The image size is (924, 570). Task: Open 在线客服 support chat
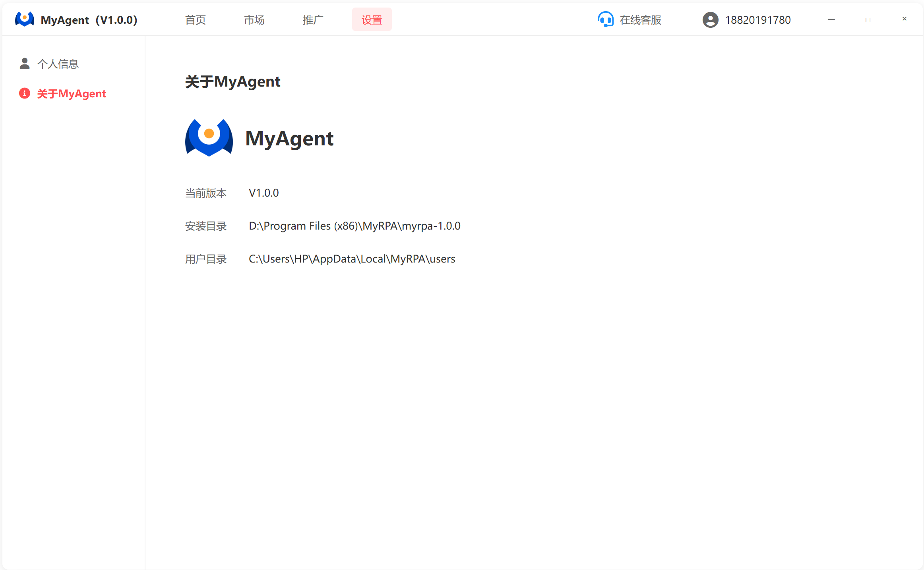pos(640,19)
